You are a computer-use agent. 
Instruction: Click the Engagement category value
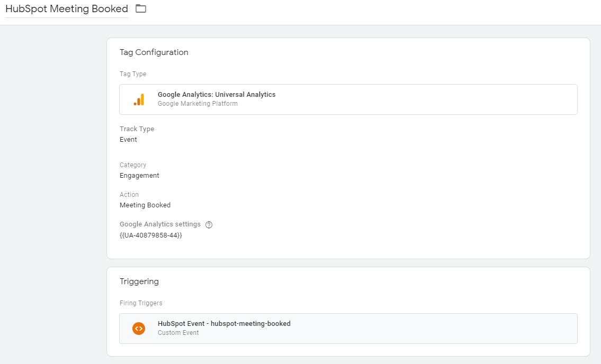(x=139, y=176)
